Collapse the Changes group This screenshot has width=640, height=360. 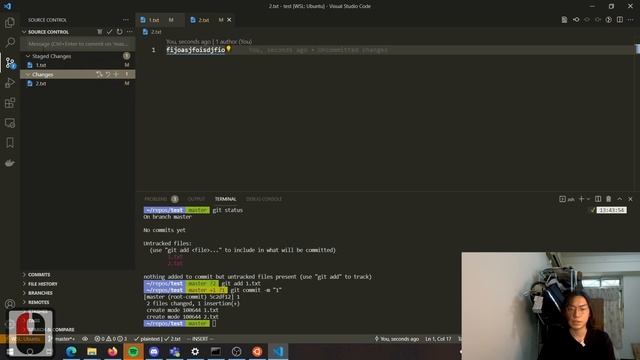[x=28, y=74]
